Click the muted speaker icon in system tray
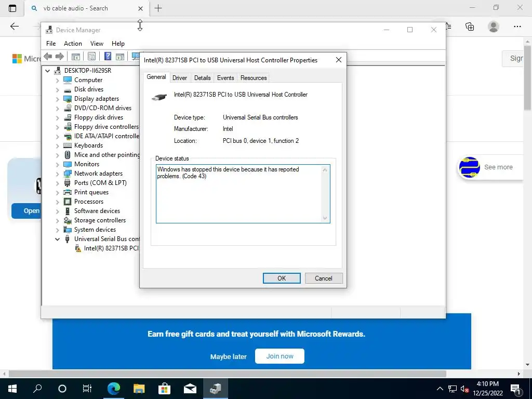 [x=464, y=389]
